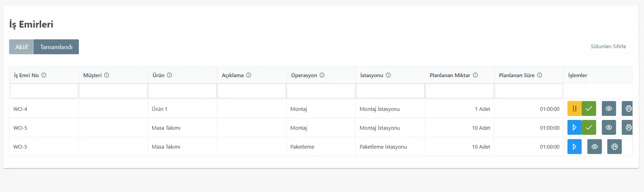Focus the Müşteri filter field
This screenshot has height=192, width=644.
tap(113, 91)
